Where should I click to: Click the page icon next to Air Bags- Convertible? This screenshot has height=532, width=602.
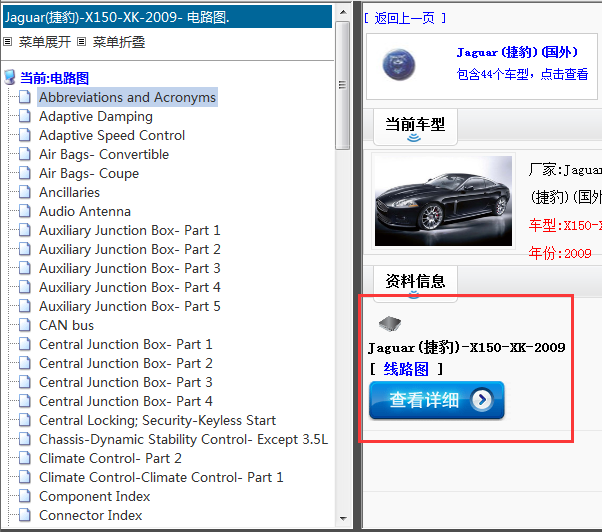(x=25, y=154)
